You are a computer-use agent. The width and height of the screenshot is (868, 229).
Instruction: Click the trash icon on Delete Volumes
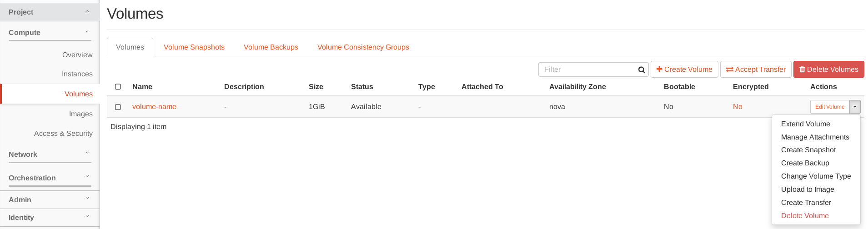click(x=802, y=70)
